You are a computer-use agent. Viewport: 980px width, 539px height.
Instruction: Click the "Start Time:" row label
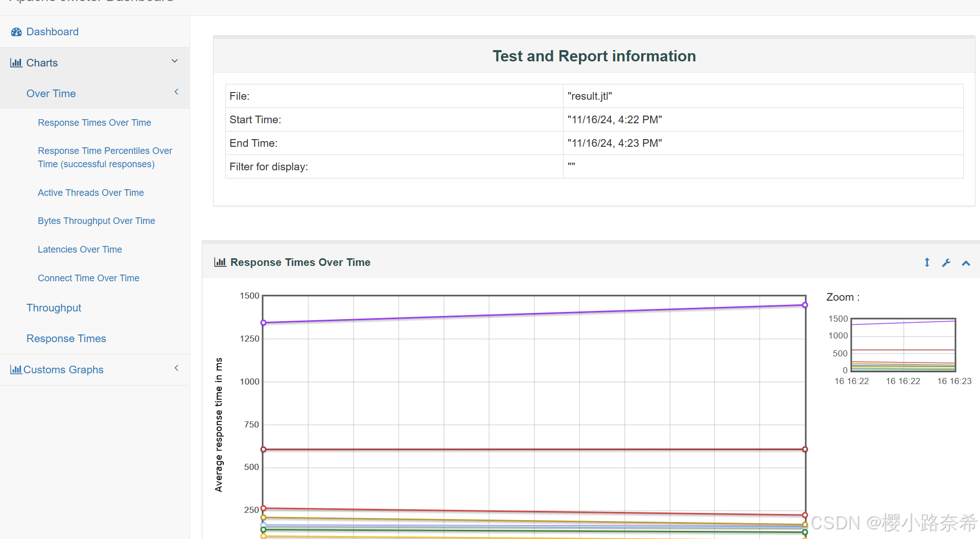(255, 120)
